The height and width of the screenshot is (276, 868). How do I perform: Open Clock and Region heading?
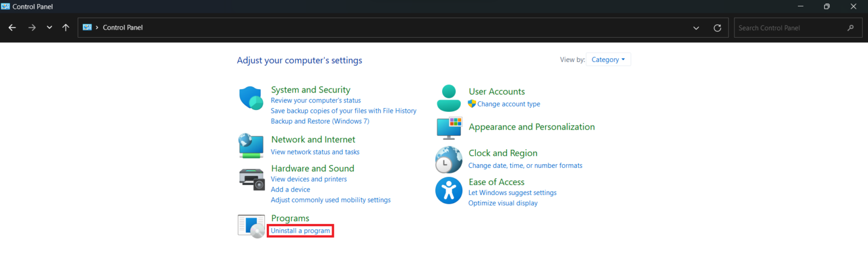tap(503, 153)
